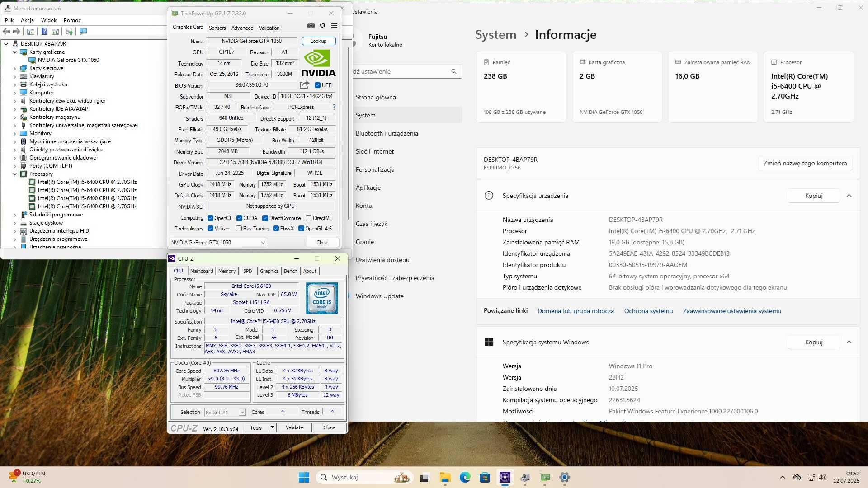The height and width of the screenshot is (488, 868).
Task: Toggle the OpenCL checkbox in GPU-Z
Action: pyautogui.click(x=210, y=218)
